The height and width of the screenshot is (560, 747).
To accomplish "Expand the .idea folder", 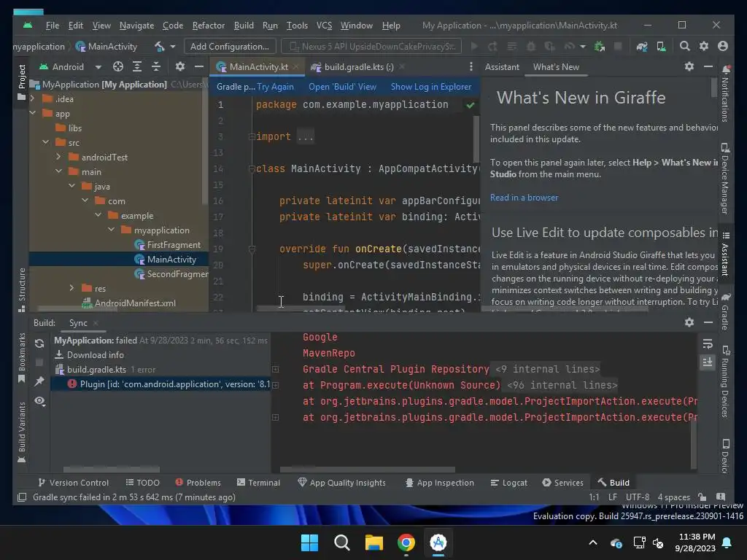I will click(x=33, y=99).
